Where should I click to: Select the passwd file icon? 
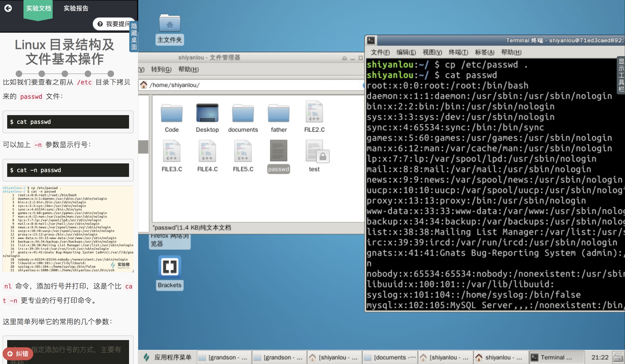[279, 151]
